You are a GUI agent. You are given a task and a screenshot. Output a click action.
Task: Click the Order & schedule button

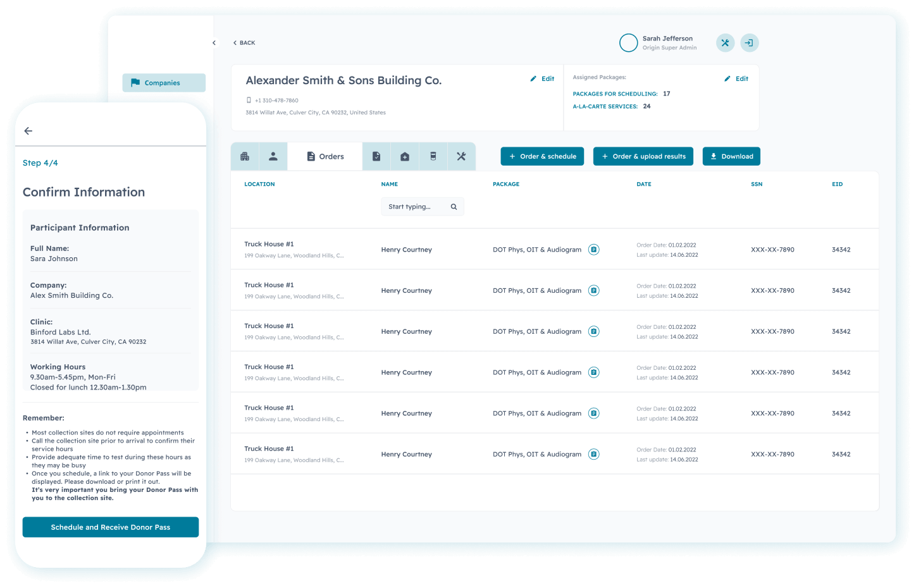click(x=542, y=156)
